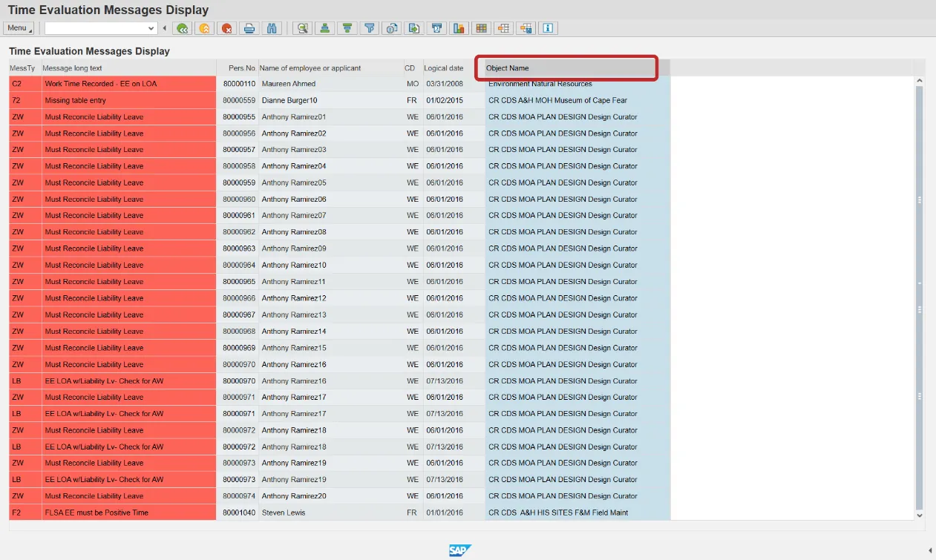Screen dimensions: 936x560
Task: Click the Logical date column header
Action: click(454, 68)
